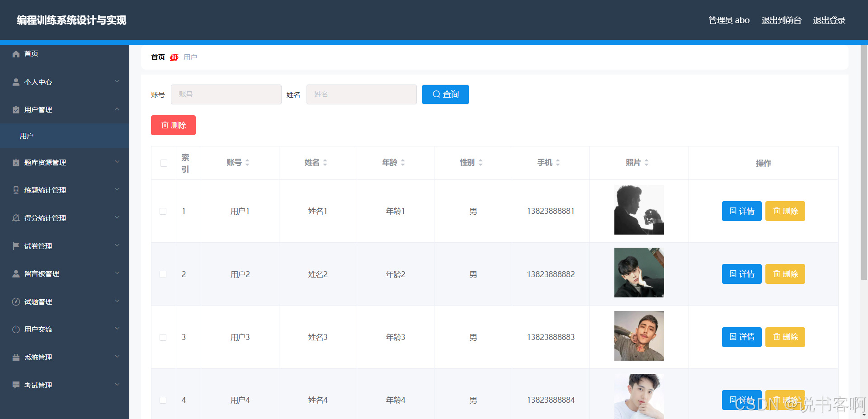The image size is (868, 419).
Task: Expand the 个人中心 menu chevron
Action: pos(117,81)
